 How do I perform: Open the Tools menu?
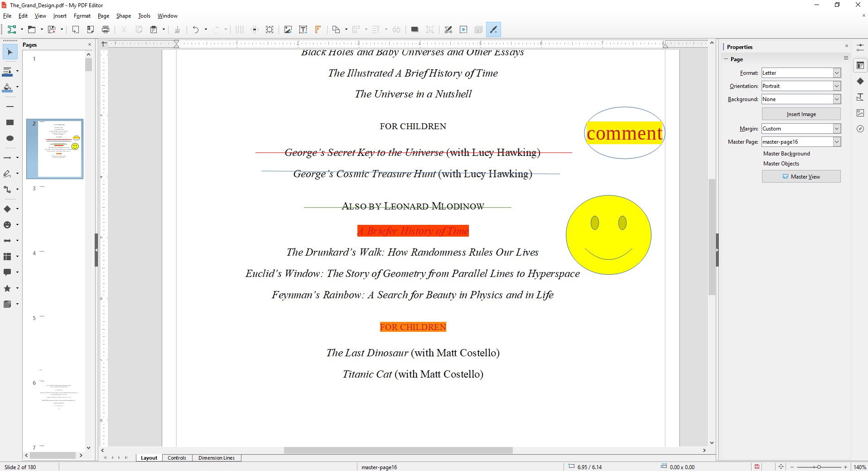coord(144,16)
